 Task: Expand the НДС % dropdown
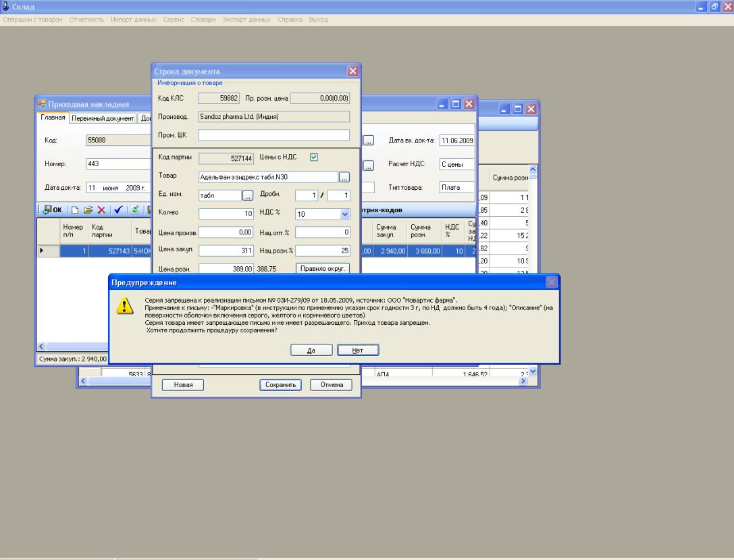345,213
